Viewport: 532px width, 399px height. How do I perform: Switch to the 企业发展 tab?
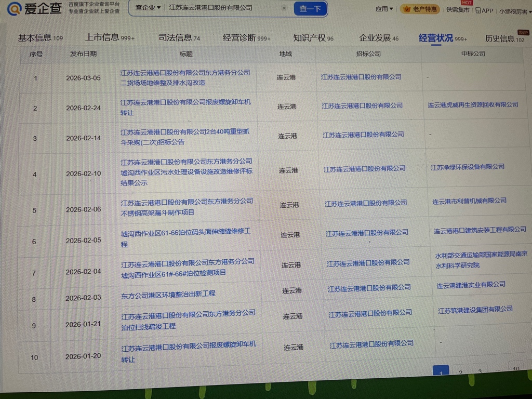pos(379,38)
